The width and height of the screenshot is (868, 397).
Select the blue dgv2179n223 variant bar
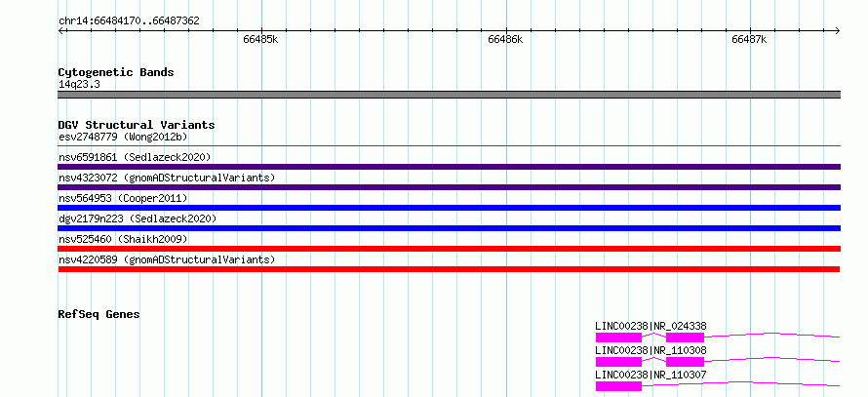[x=449, y=228]
